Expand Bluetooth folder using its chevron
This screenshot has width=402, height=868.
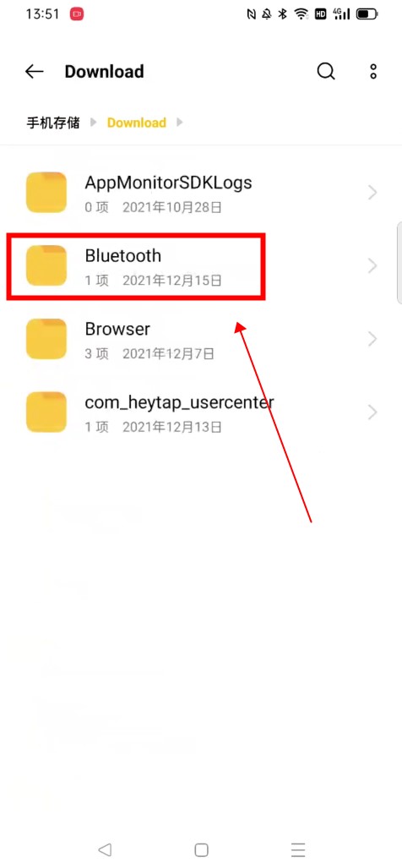(x=372, y=265)
